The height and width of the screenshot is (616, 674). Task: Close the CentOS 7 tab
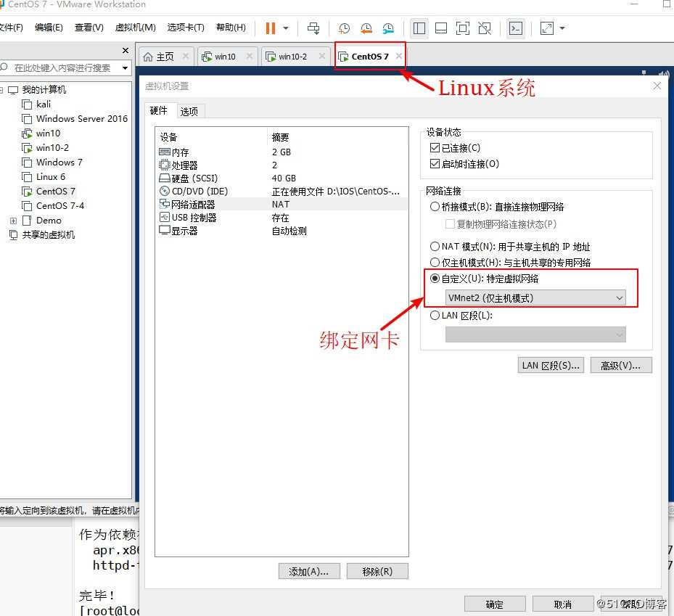click(399, 56)
